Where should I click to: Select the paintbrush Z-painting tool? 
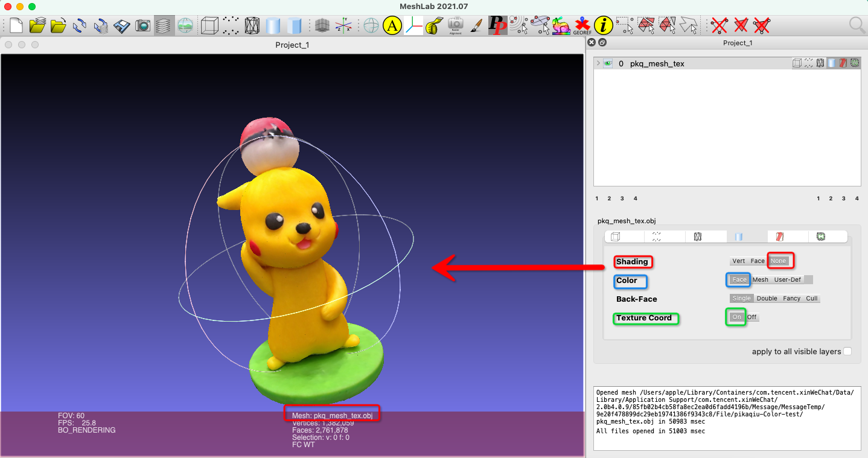[476, 25]
